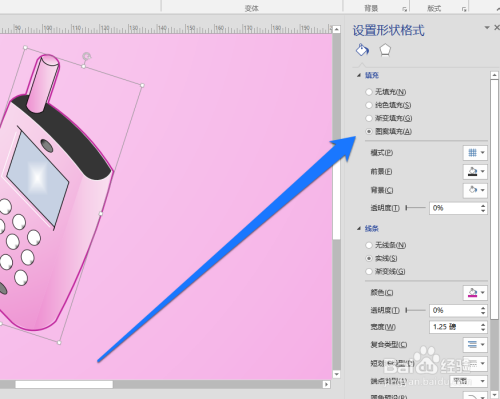Viewport: 500px width, 399px height.
Task: Click the horizontal ruler at mark 150
Action: pyautogui.click(x=190, y=29)
